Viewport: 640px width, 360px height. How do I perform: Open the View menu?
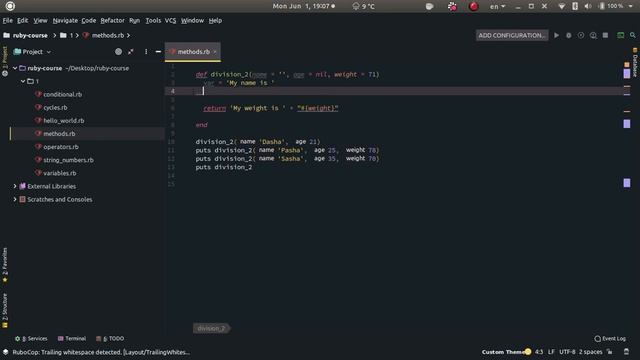pos(40,20)
